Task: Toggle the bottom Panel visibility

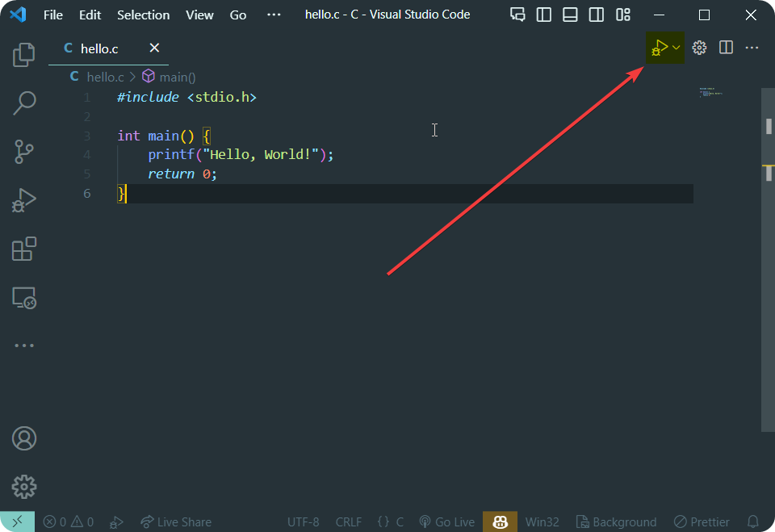Action: 570,14
